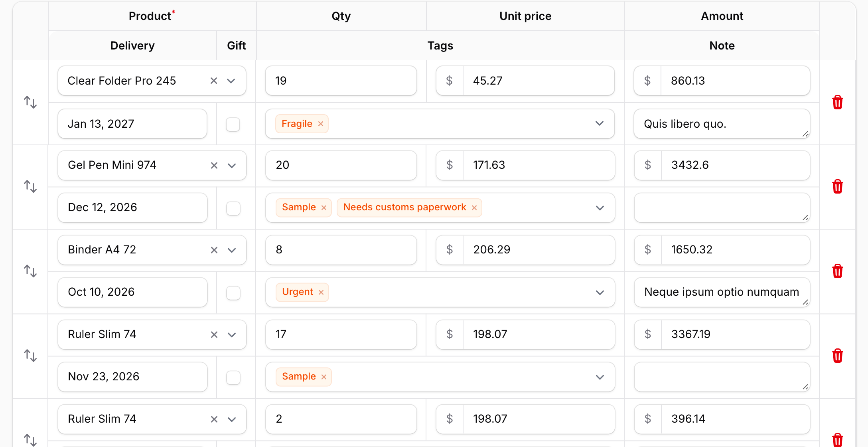Clear the Binder A4 72 product selection

coord(214,250)
